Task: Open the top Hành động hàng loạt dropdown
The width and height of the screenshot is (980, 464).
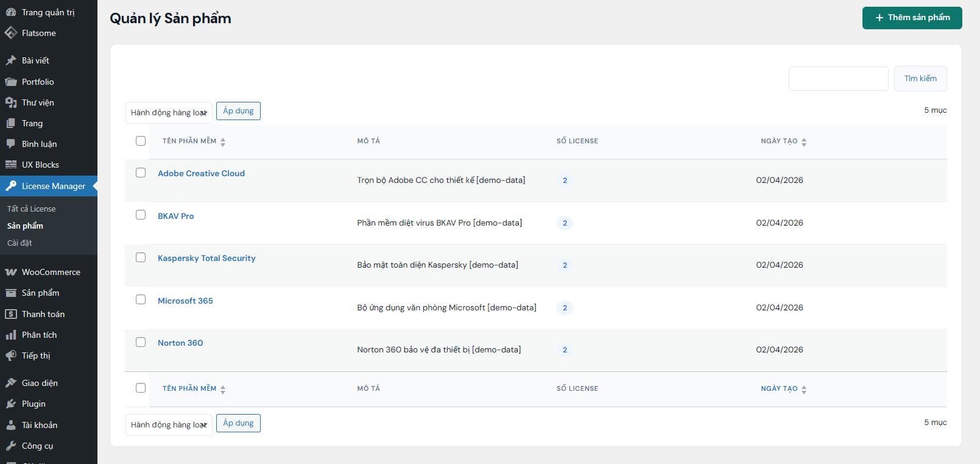Action: pos(169,112)
